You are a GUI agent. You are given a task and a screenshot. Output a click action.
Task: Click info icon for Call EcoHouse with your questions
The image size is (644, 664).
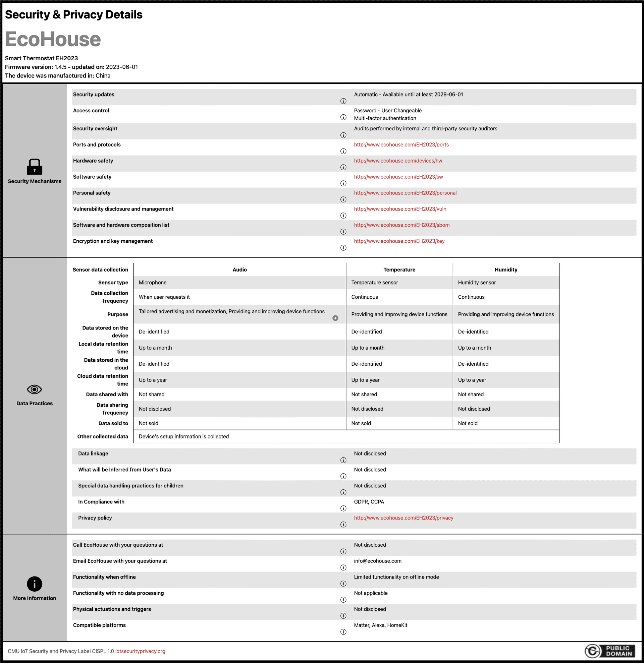(343, 551)
